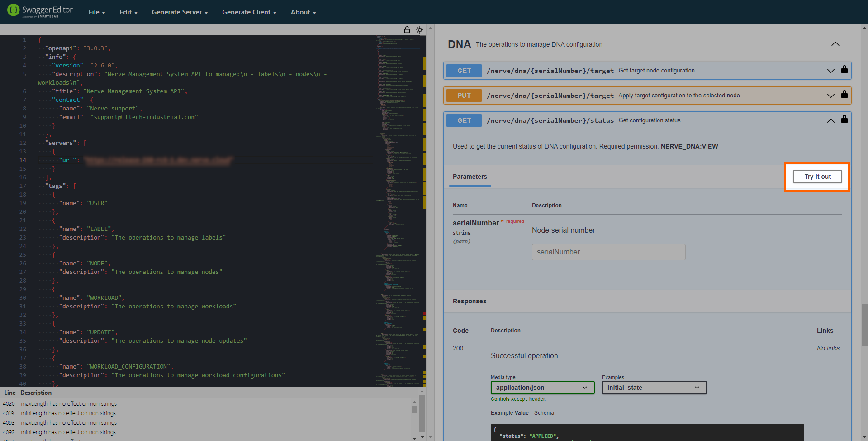
Task: Open the Media type application/json dropdown
Action: (542, 388)
